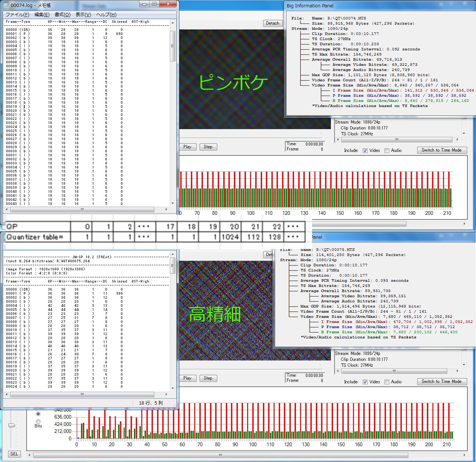Click the vertical slider handle above SEL
Image resolution: width=476 pixels, height=462 pixels.
tap(12, 425)
